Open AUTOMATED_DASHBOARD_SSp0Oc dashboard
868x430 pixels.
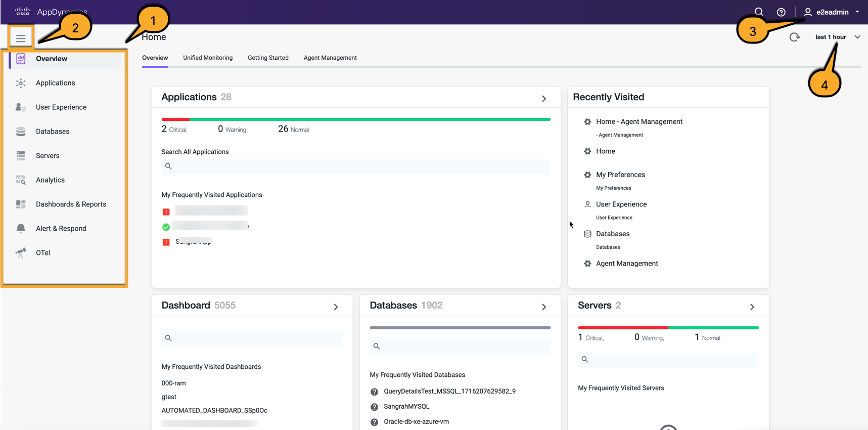(214, 411)
